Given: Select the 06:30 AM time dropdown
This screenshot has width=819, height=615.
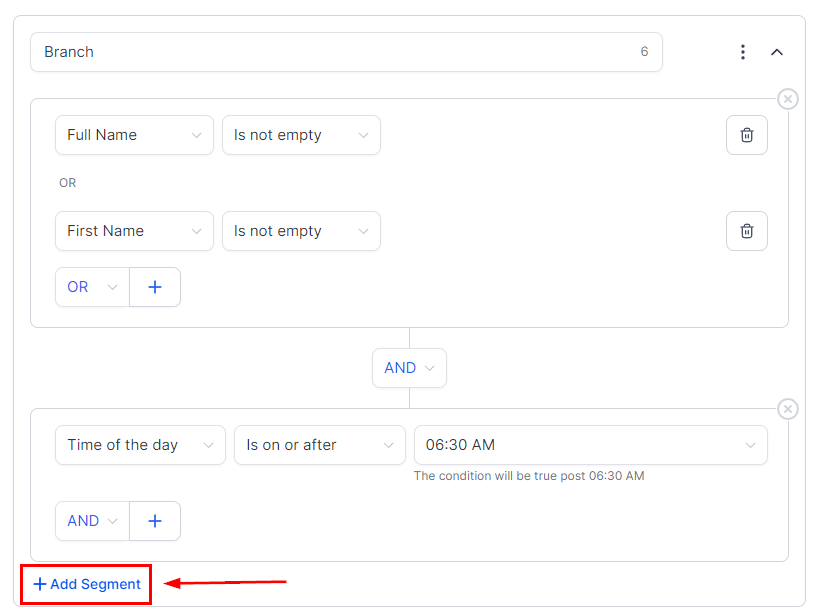Looking at the screenshot, I should tap(590, 445).
